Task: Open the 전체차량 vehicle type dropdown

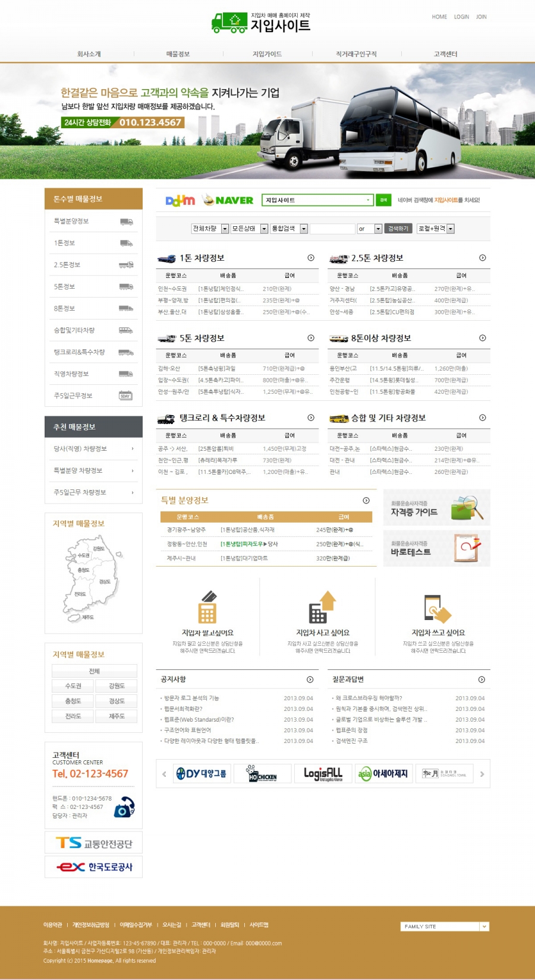Action: coord(210,229)
